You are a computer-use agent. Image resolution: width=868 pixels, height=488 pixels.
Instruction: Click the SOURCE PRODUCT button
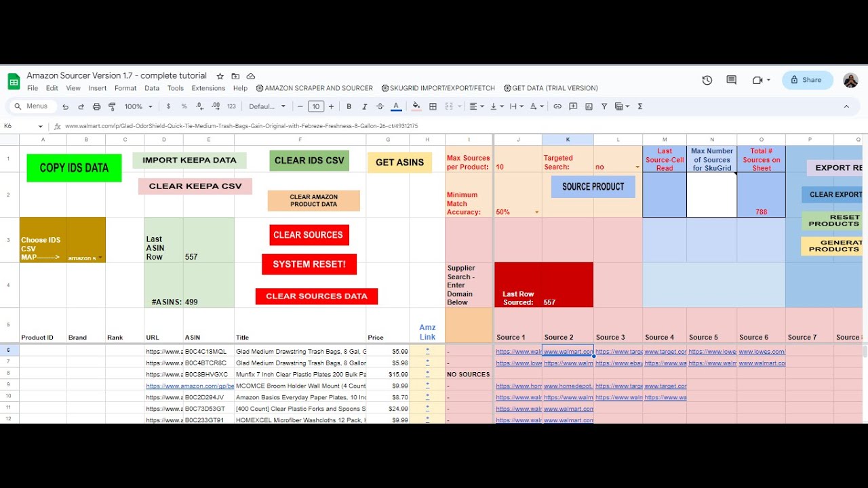click(x=593, y=186)
